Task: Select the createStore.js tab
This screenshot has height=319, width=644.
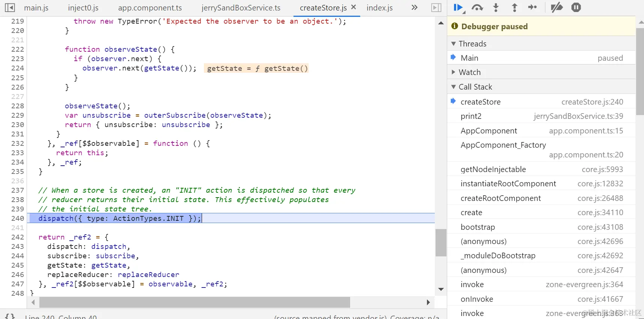Action: click(x=323, y=8)
